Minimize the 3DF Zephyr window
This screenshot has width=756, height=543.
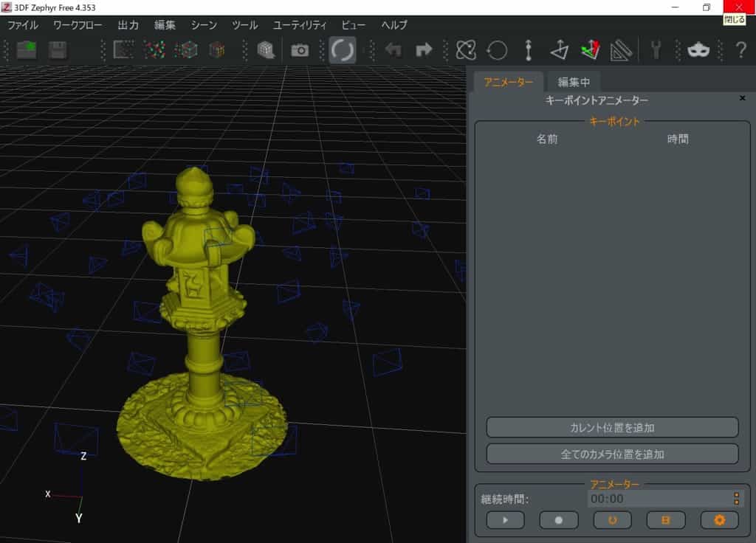pos(675,7)
